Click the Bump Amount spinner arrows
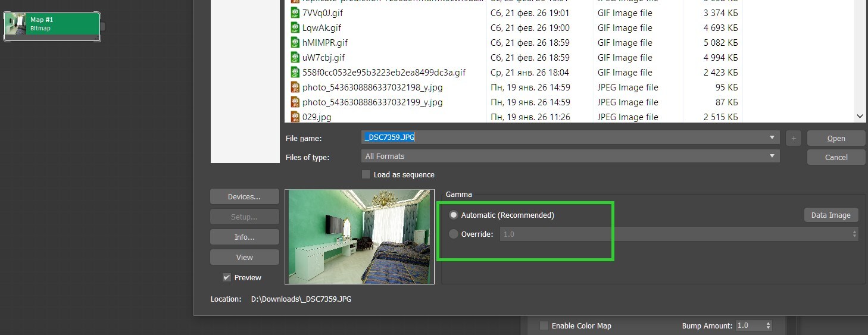 769,325
